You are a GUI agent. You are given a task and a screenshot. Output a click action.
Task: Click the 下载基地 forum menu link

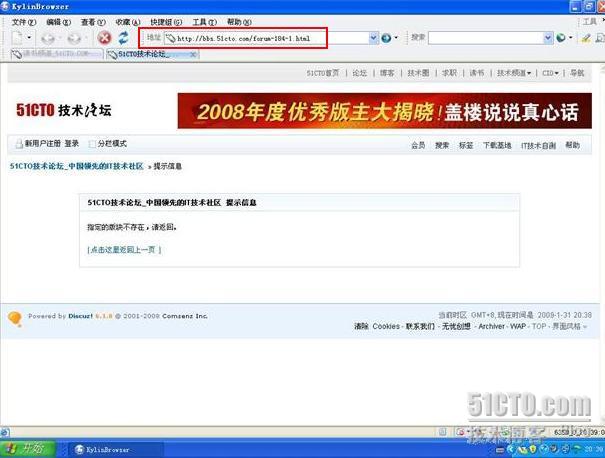497,145
